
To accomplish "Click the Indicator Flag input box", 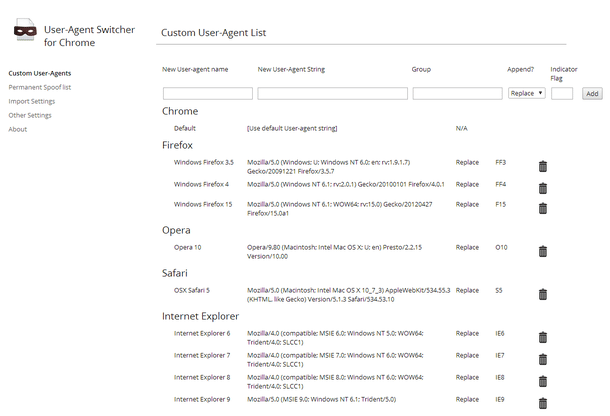I will point(562,93).
